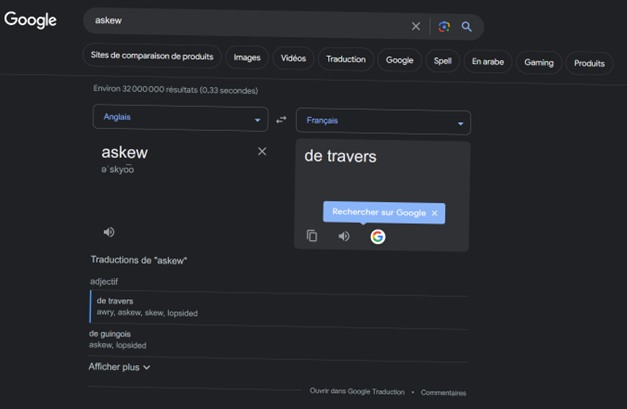Select 'Sites de comparaison de produits' filter

pos(152,56)
